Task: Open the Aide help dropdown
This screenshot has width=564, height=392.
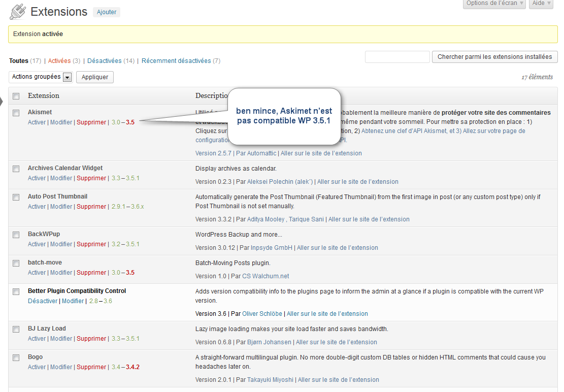Action: pos(541,3)
